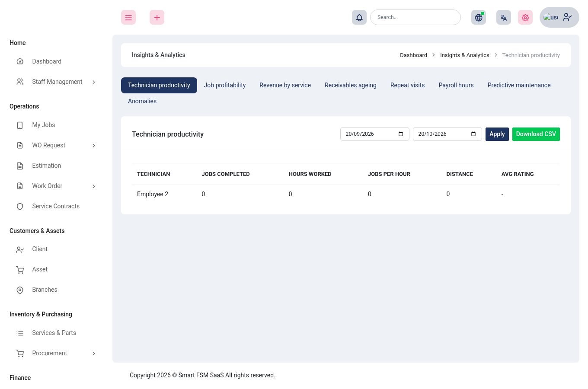588x389 pixels.
Task: Follow the Dashboard breadcrumb link
Action: (x=413, y=55)
